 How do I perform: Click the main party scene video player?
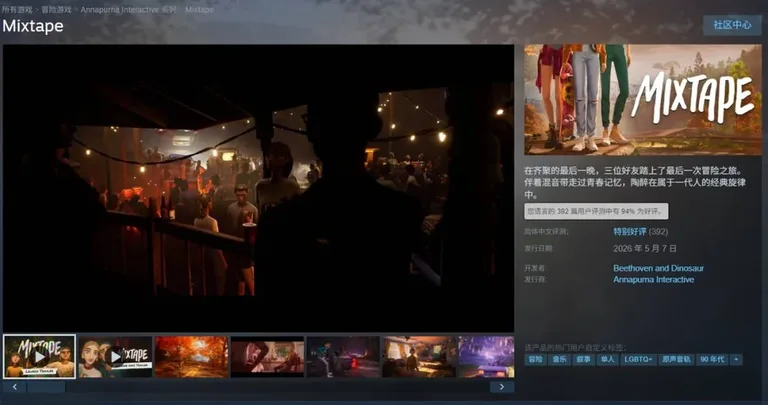click(x=259, y=189)
